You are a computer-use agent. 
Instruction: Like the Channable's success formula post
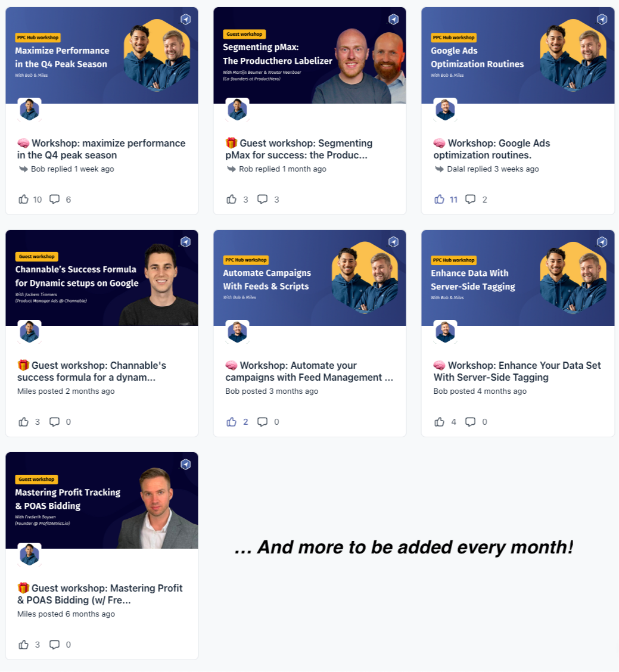pos(24,422)
